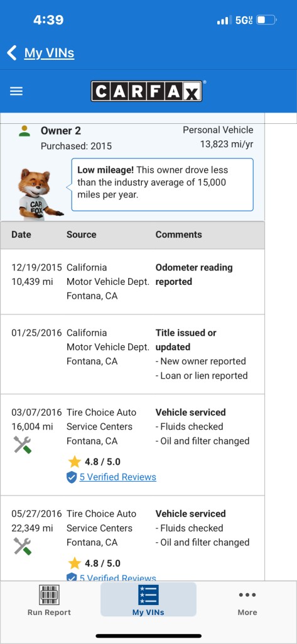Tap the battery indicator in status bar
The image size is (297, 644).
pos(267,19)
